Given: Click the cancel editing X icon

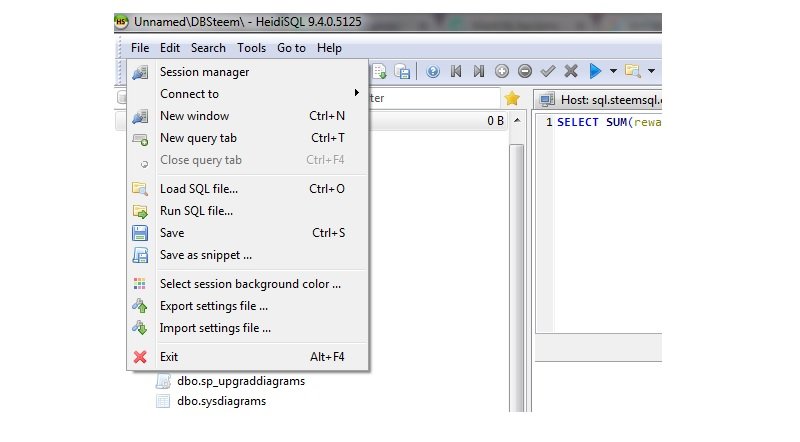Looking at the screenshot, I should [571, 71].
